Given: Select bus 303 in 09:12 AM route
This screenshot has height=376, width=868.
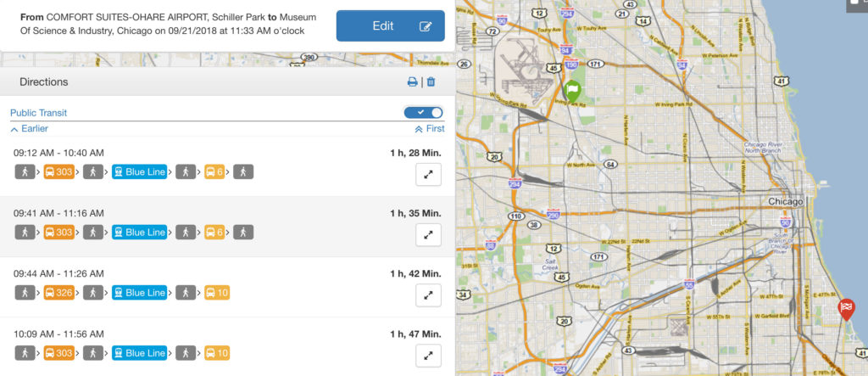Looking at the screenshot, I should pyautogui.click(x=58, y=172).
